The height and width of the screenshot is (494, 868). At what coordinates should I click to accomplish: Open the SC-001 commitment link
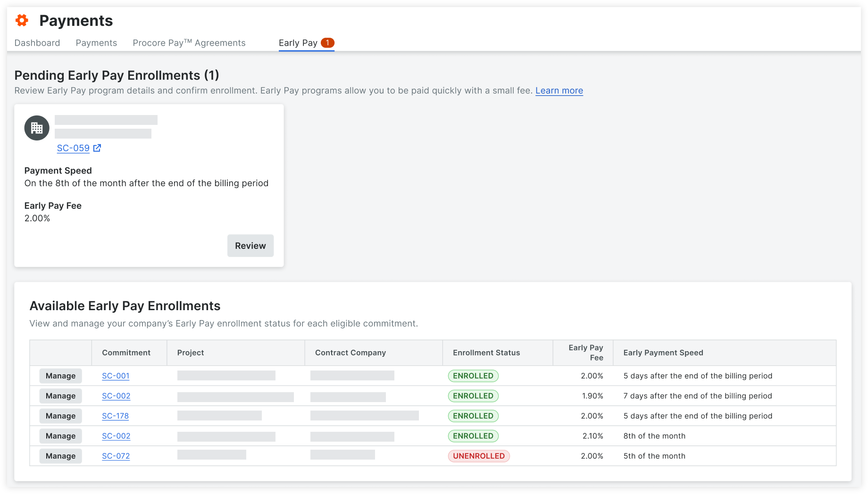116,376
